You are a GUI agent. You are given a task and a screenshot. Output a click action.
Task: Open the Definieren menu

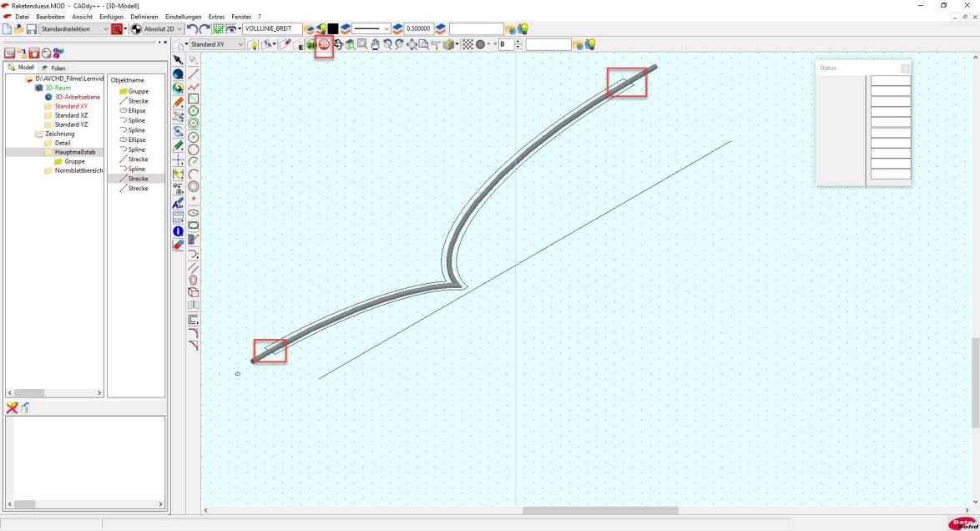tap(144, 17)
